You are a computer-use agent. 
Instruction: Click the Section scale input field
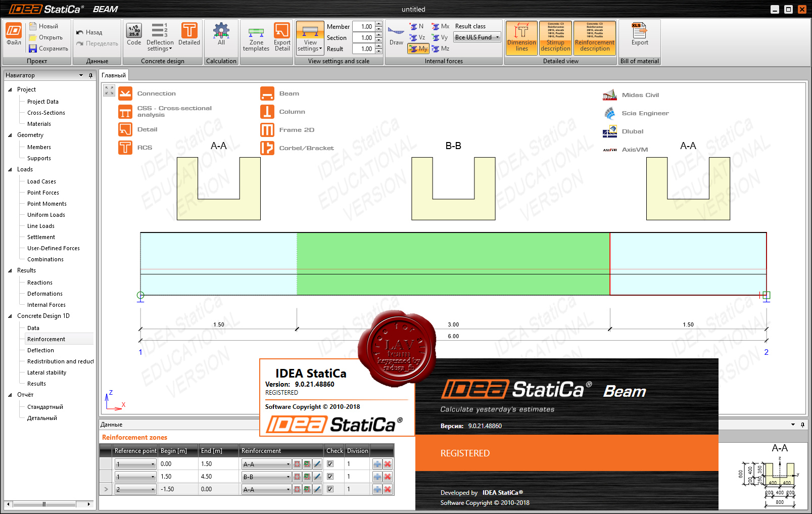(363, 38)
